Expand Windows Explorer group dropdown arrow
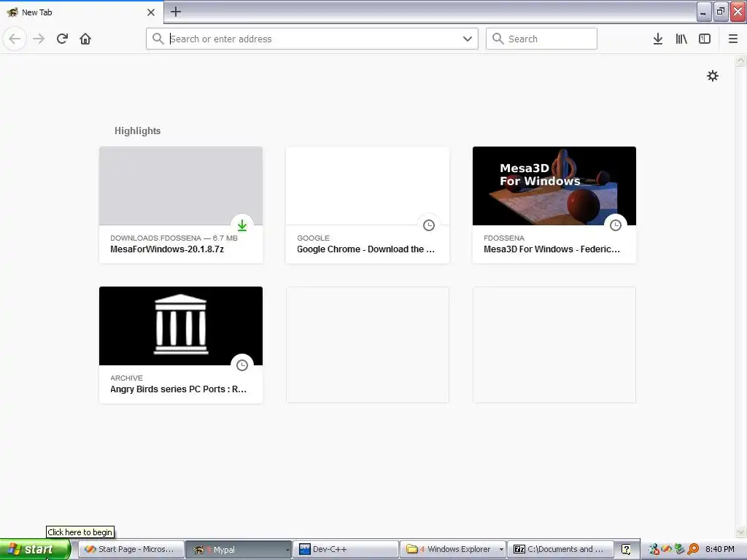Screen dimensions: 747x560 click(x=501, y=550)
